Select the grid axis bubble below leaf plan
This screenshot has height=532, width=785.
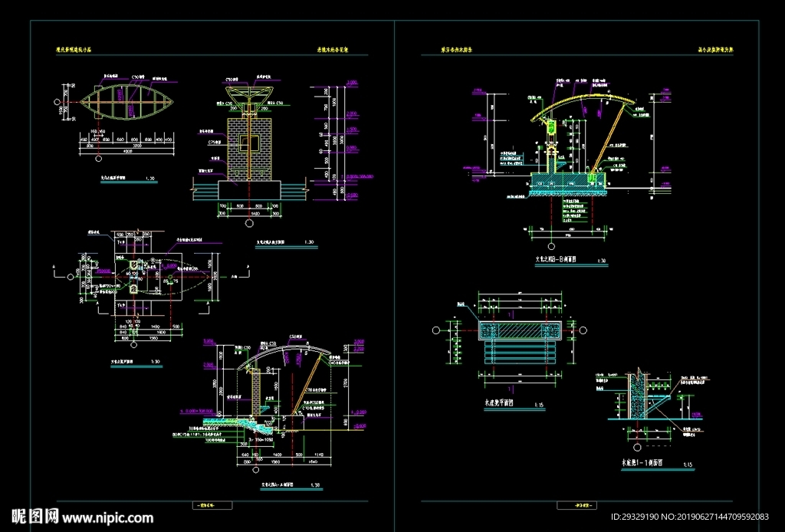click(x=99, y=159)
